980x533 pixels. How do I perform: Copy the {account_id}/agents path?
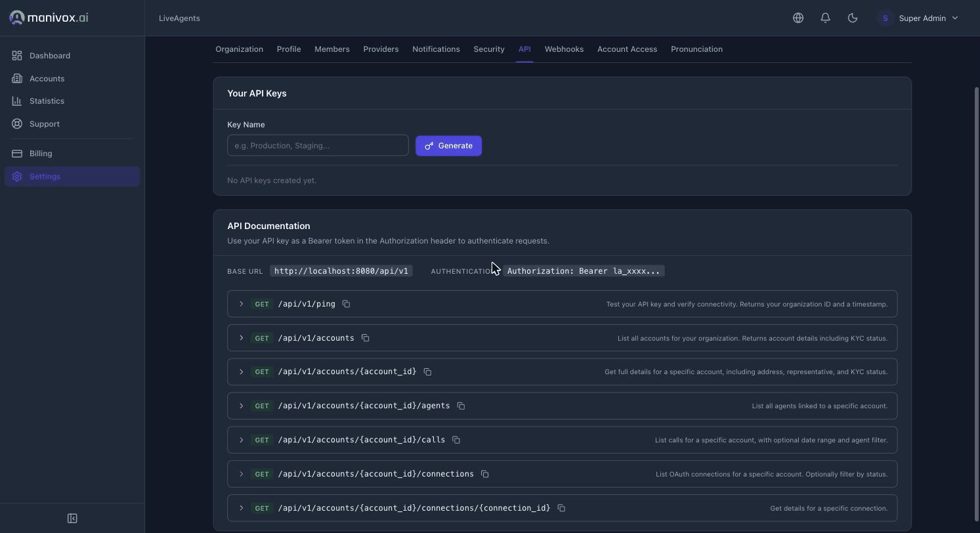pos(461,406)
